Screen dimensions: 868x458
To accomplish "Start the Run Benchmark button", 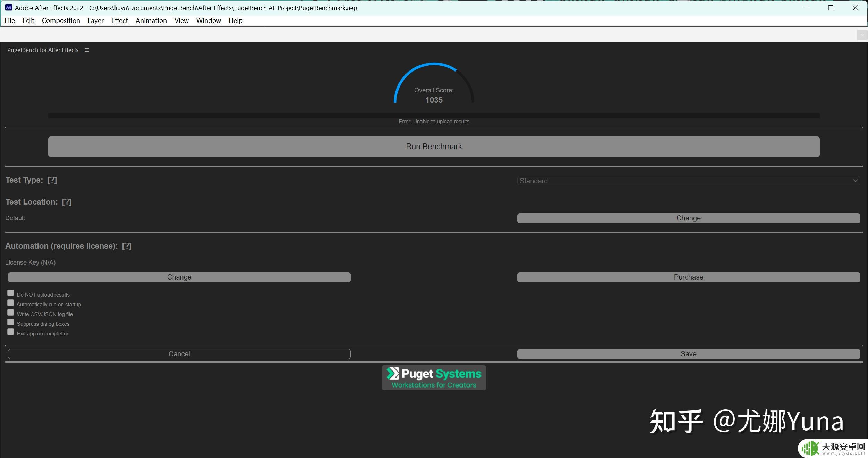I will coord(434,147).
